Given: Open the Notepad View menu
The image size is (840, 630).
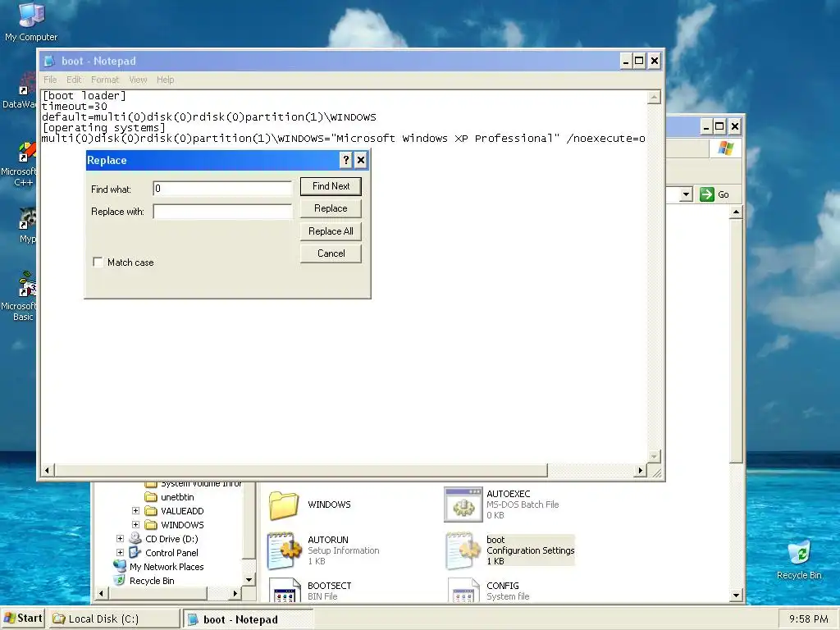Looking at the screenshot, I should coord(138,80).
